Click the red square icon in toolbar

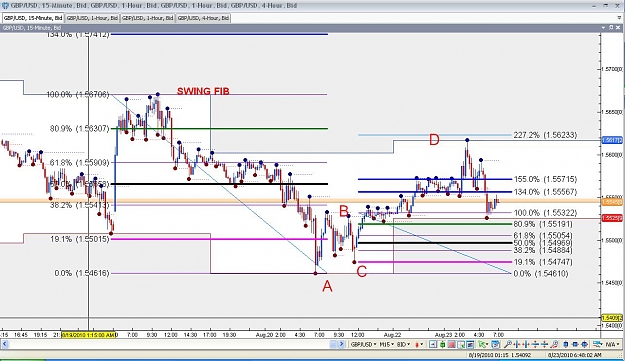[452, 344]
